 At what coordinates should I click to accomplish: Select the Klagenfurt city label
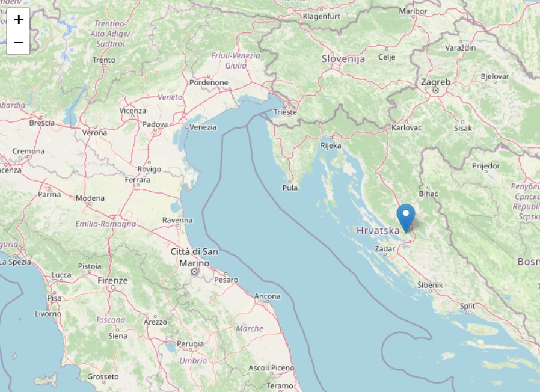322,16
